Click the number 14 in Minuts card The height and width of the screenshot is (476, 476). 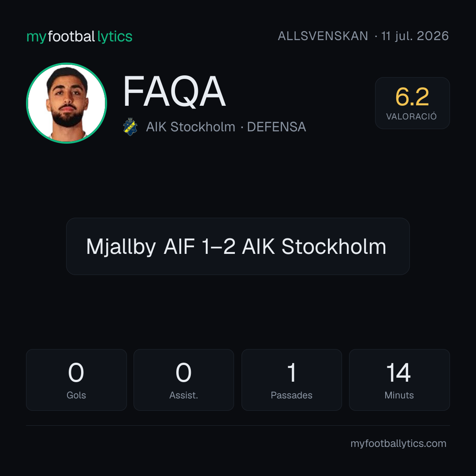pyautogui.click(x=398, y=372)
